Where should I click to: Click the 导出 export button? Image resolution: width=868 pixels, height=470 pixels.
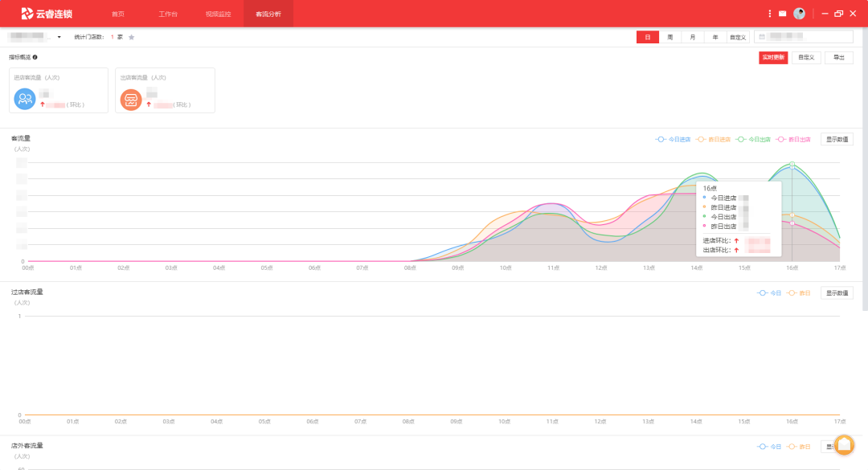coord(838,57)
